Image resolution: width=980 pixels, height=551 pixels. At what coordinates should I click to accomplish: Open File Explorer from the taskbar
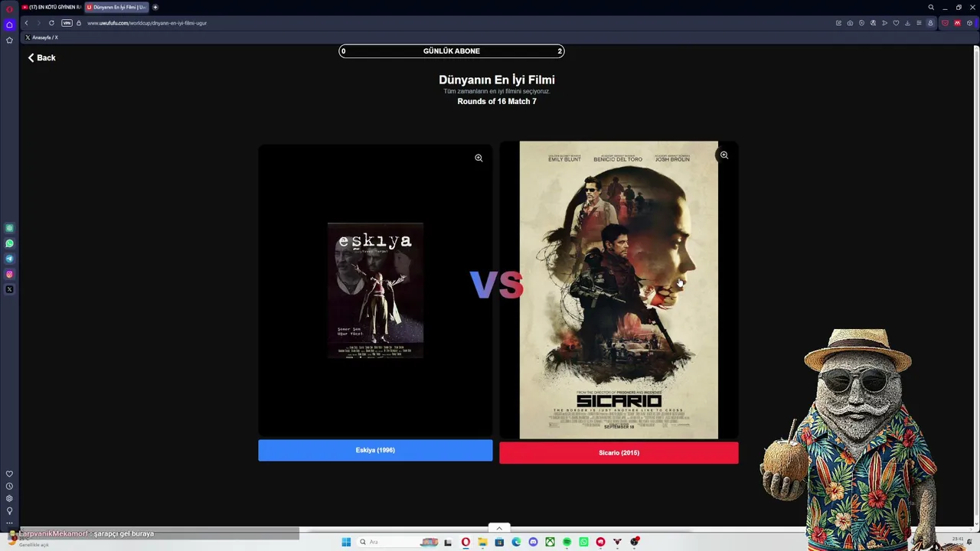(x=482, y=542)
